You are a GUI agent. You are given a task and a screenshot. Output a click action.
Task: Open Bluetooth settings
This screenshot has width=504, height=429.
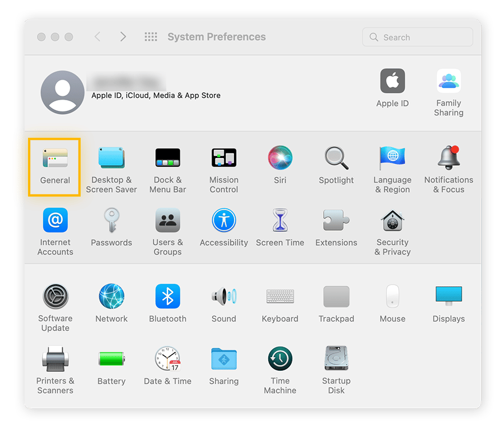tap(167, 297)
